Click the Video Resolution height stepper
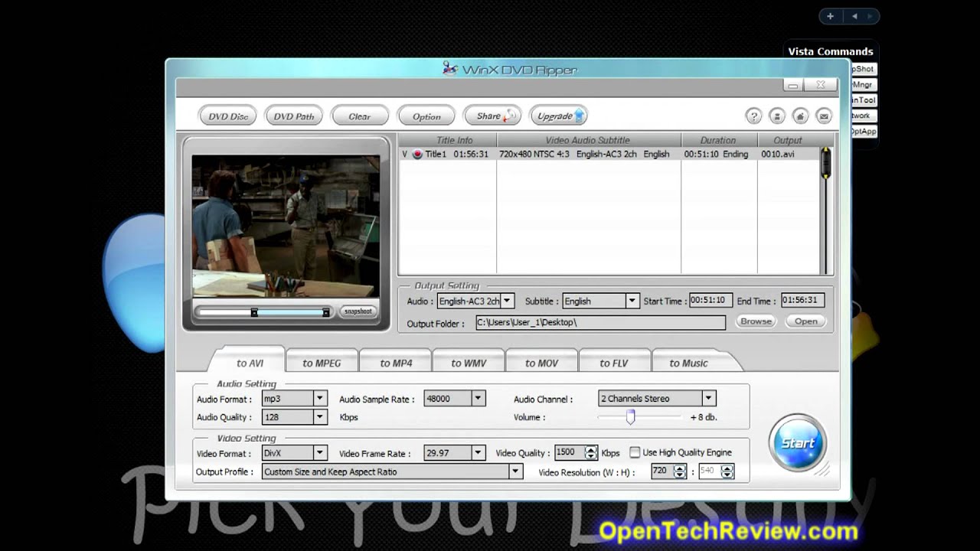 727,471
